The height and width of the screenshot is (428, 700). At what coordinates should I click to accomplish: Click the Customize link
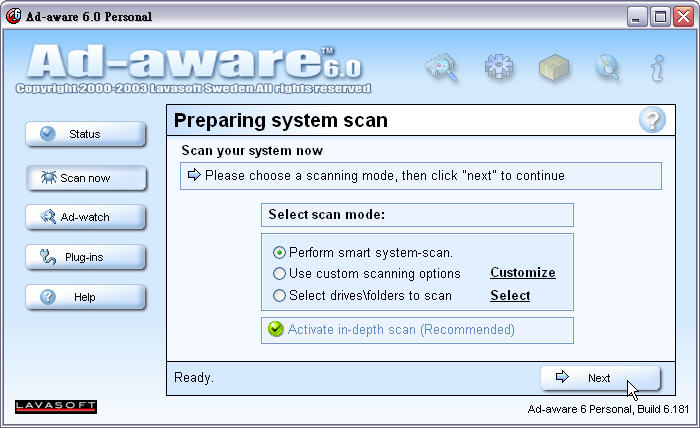point(523,273)
